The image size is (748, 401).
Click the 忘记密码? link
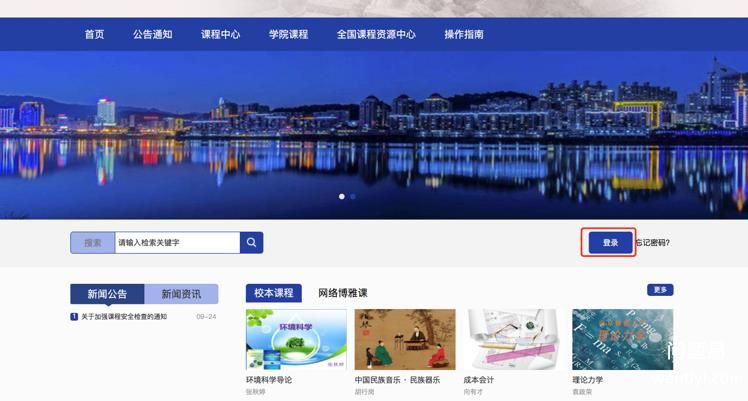click(x=653, y=243)
